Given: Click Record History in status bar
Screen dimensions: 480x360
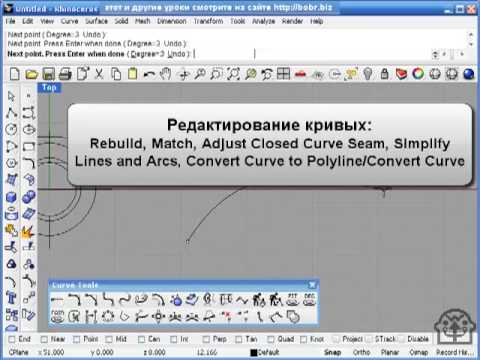Looking at the screenshot, I should [454, 352].
